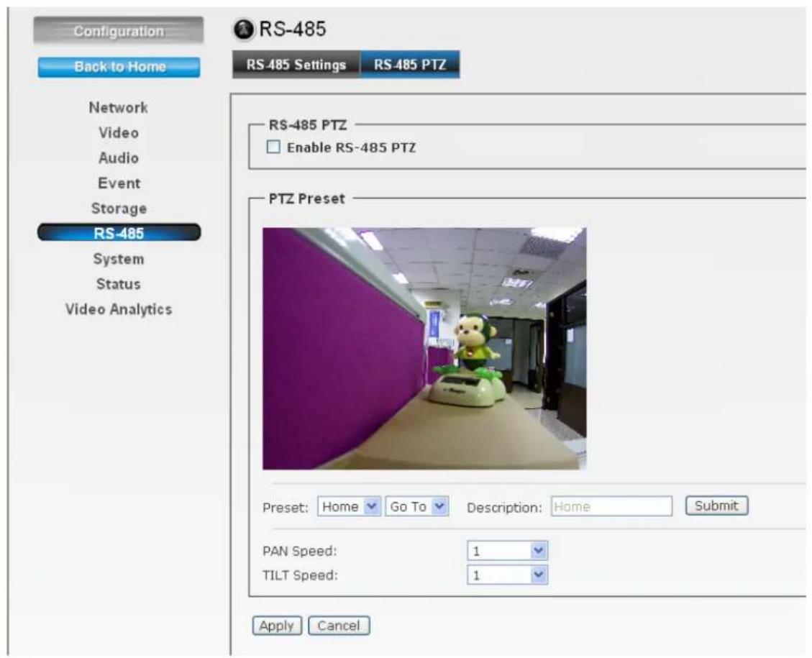
Task: Open Video Analytics settings
Action: (119, 310)
